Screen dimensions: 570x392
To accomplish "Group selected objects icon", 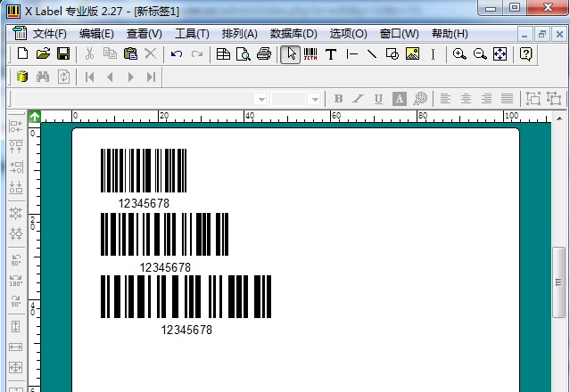I will pos(533,98).
